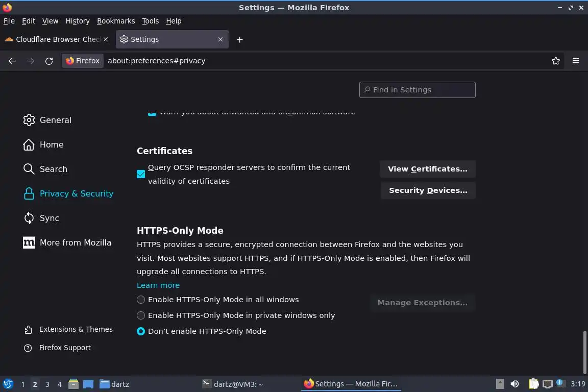Viewport: 588px width, 392px height.
Task: Switch to workspace 1
Action: coord(22,384)
